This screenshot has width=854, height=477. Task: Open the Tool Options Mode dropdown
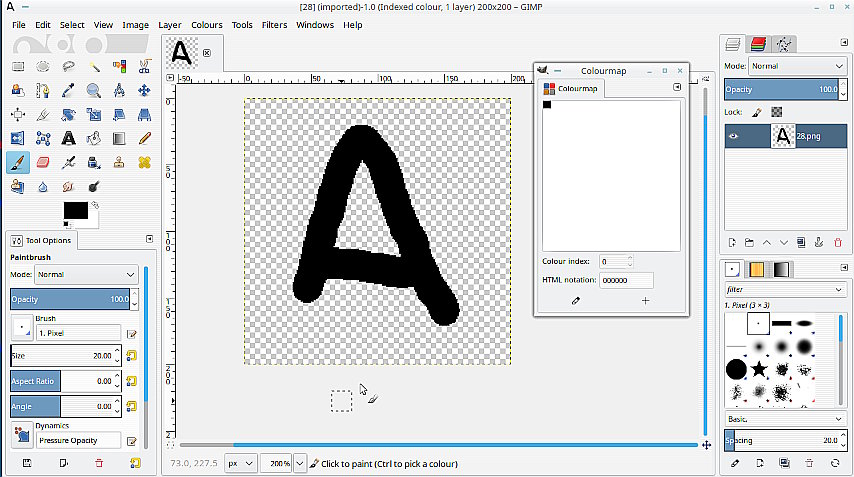click(x=86, y=274)
